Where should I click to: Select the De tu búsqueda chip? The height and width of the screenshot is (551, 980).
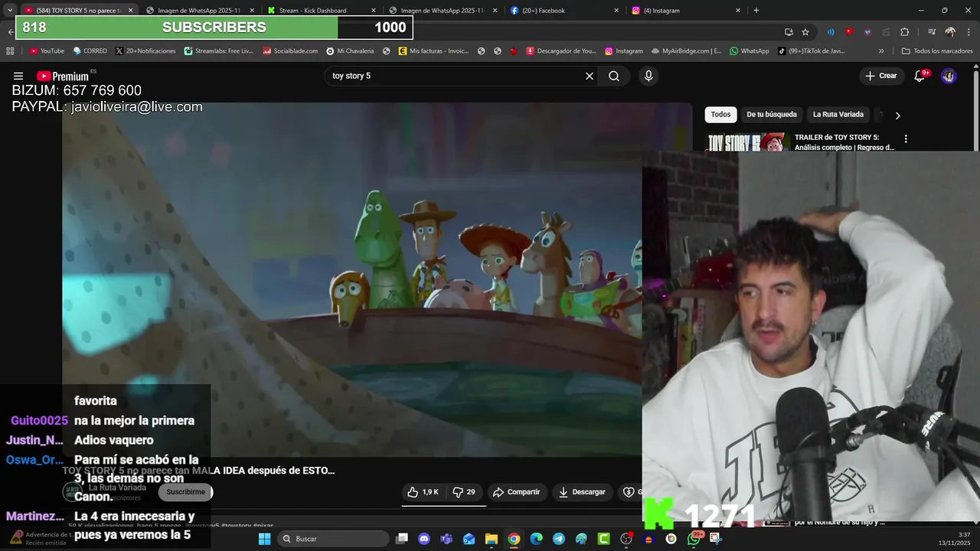coord(772,115)
